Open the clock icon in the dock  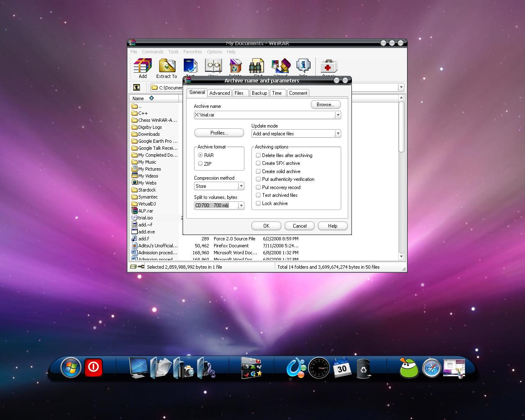pyautogui.click(x=319, y=367)
